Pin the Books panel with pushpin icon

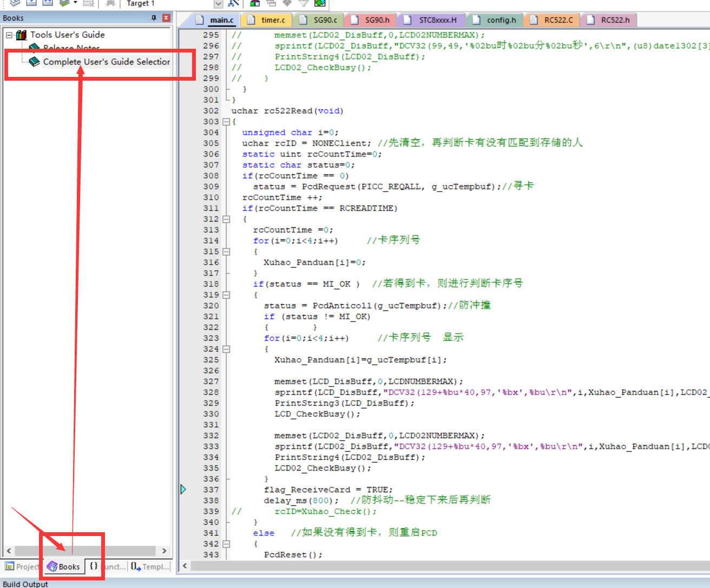pos(154,18)
